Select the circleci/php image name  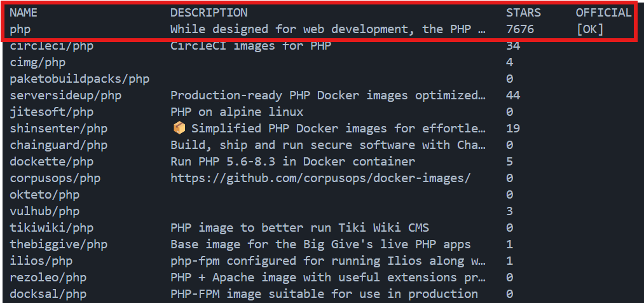(51, 46)
